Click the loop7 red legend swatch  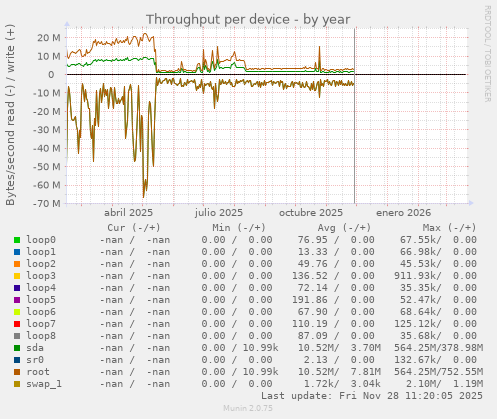(17, 324)
